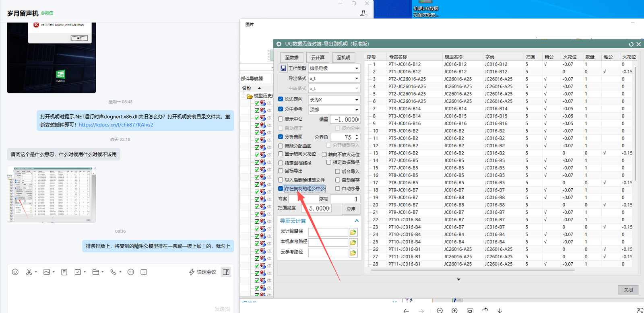The height and width of the screenshot is (313, 644).
Task: Click the 数量 column header
Action: pos(590,57)
